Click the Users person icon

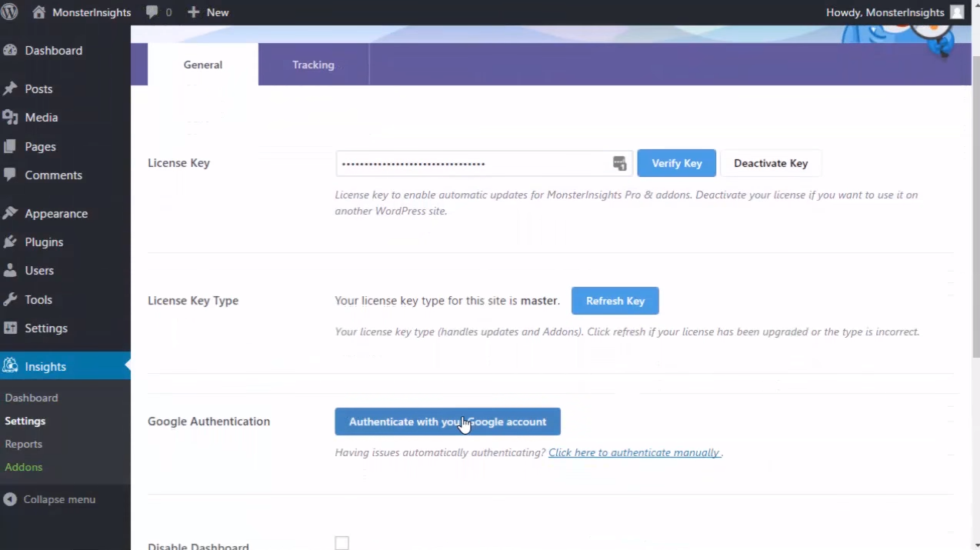[x=10, y=270]
